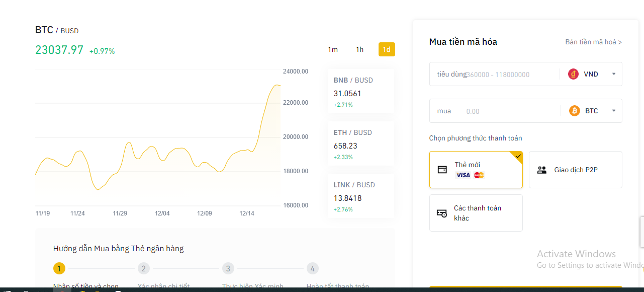This screenshot has height=292, width=644.
Task: Click the VND currency coin icon
Action: pos(573,74)
